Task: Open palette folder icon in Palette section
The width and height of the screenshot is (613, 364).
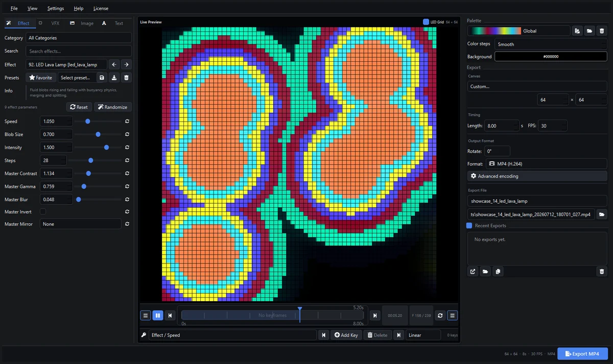Action: (x=590, y=31)
